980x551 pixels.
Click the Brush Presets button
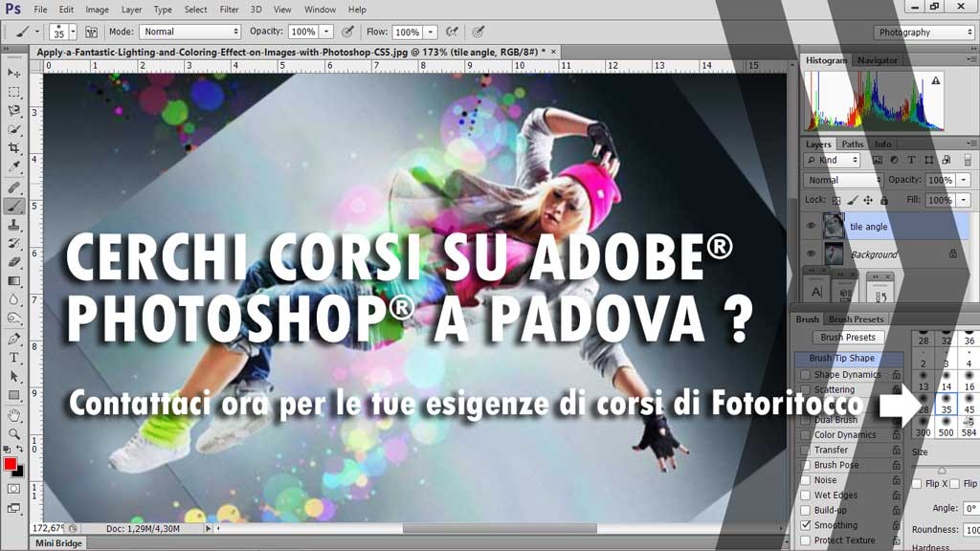[x=848, y=338]
